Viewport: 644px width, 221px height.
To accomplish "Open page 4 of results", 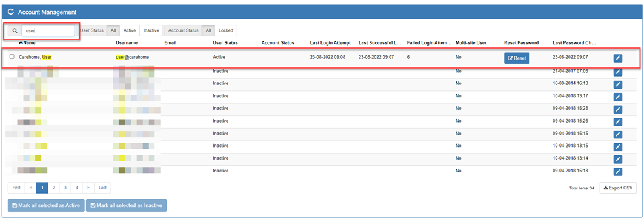I will [77, 188].
